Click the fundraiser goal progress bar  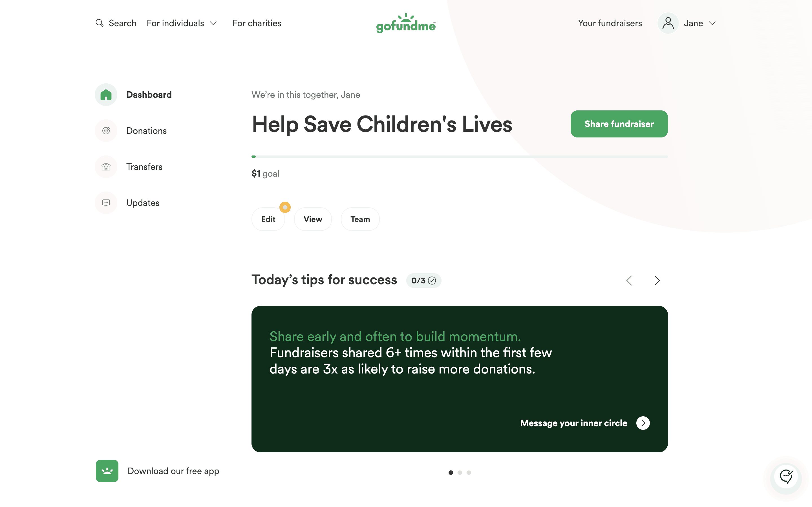coord(460,156)
